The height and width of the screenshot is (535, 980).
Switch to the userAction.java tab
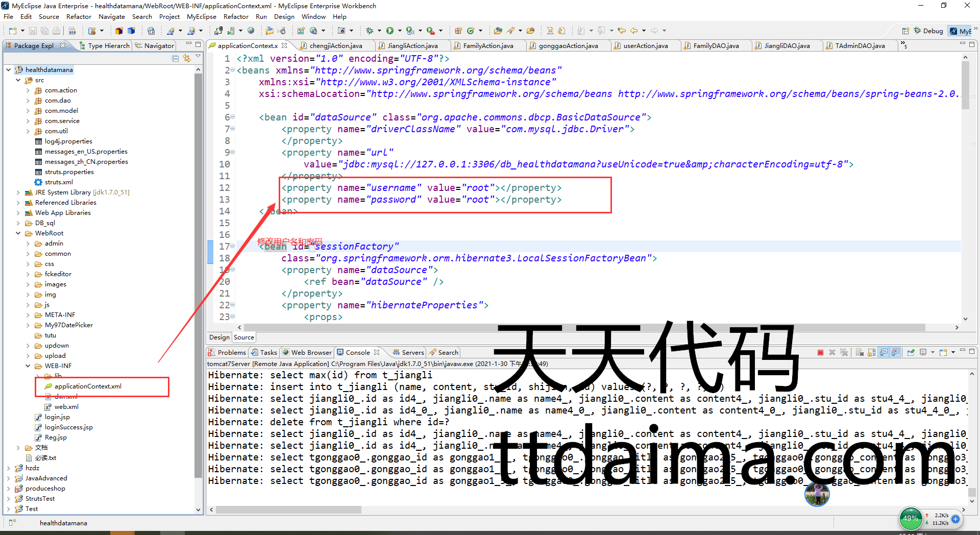(645, 45)
